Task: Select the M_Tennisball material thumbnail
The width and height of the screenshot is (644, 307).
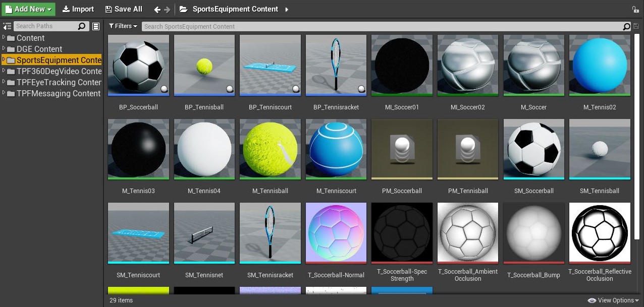Action: pyautogui.click(x=271, y=149)
